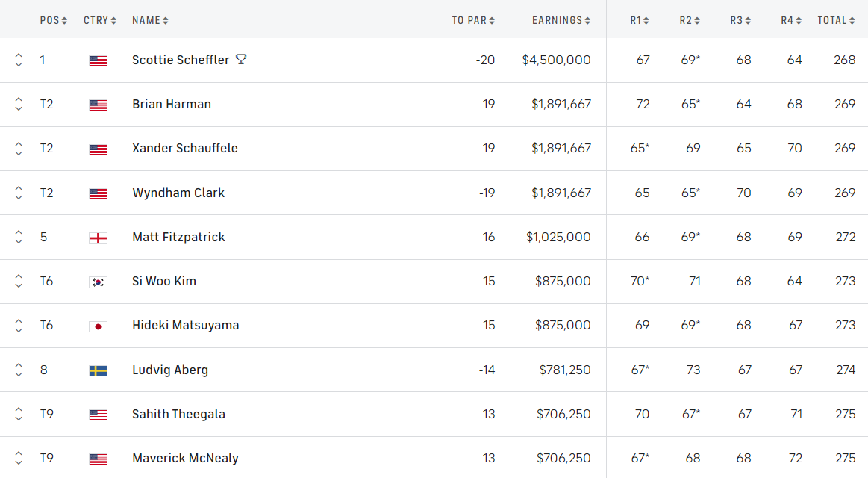Sort by the EARNINGS column header
The width and height of the screenshot is (868, 478).
tap(561, 20)
